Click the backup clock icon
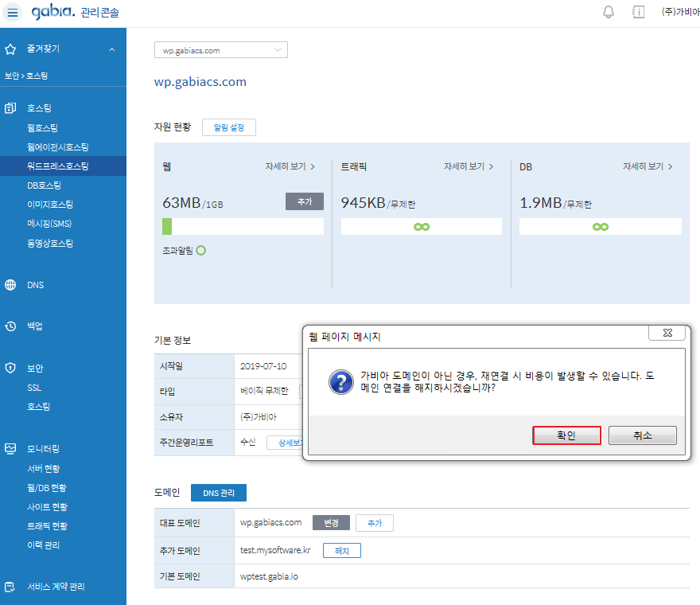This screenshot has height=605, width=700. click(10, 326)
